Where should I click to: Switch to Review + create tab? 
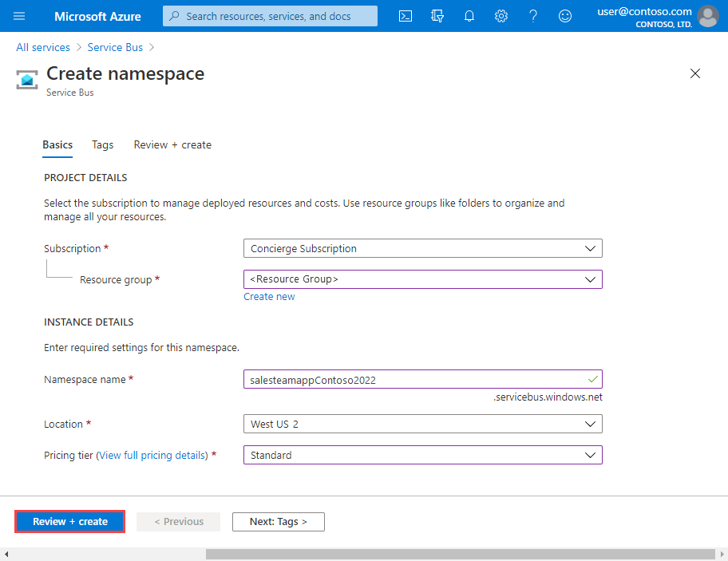tap(172, 144)
